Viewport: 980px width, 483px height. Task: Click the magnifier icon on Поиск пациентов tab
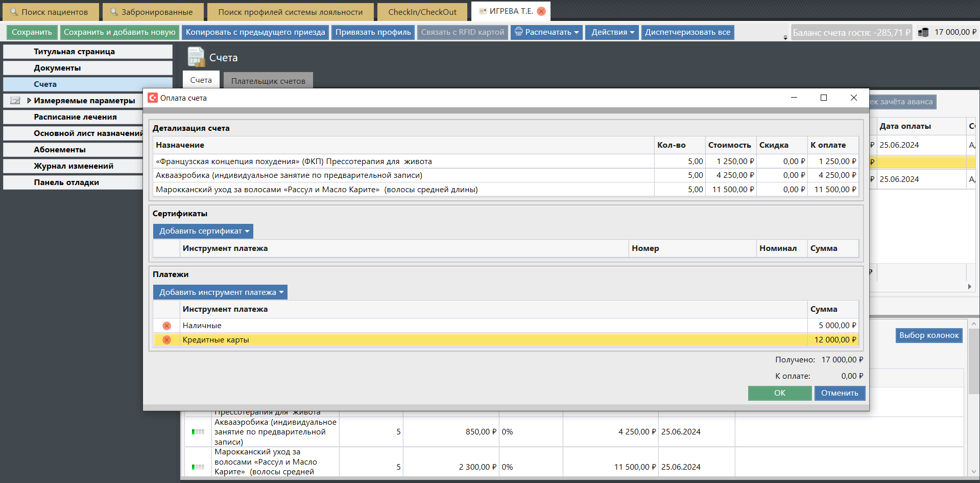pos(14,12)
